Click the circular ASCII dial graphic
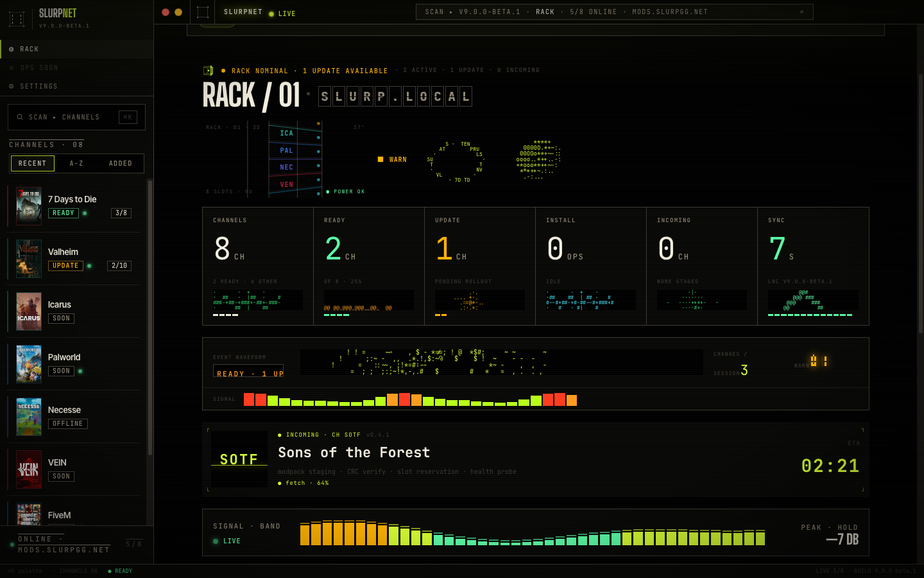Viewport: 924px width, 578px height. click(456, 162)
